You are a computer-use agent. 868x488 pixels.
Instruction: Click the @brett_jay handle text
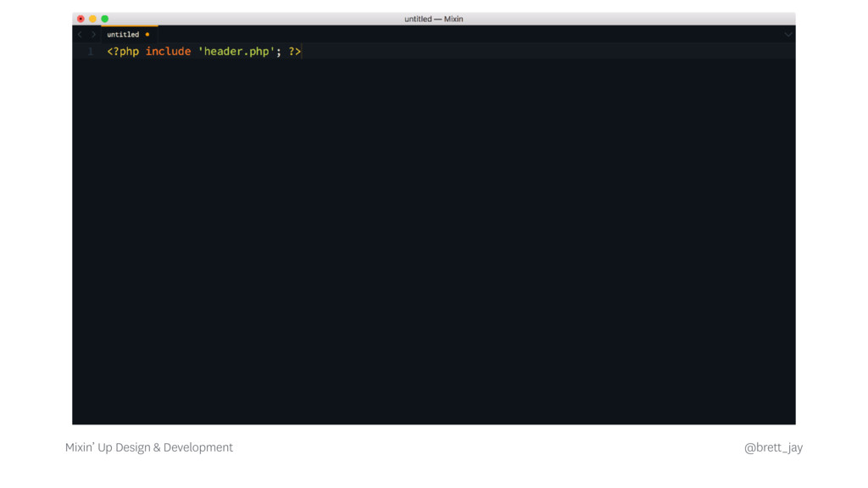tap(773, 447)
